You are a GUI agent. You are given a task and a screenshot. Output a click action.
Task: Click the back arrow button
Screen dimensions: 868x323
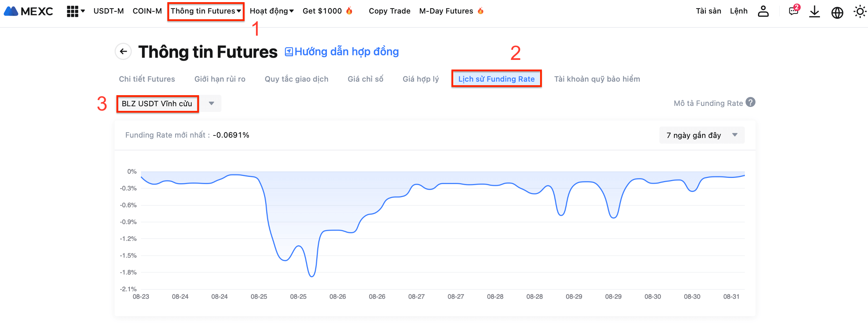(123, 52)
